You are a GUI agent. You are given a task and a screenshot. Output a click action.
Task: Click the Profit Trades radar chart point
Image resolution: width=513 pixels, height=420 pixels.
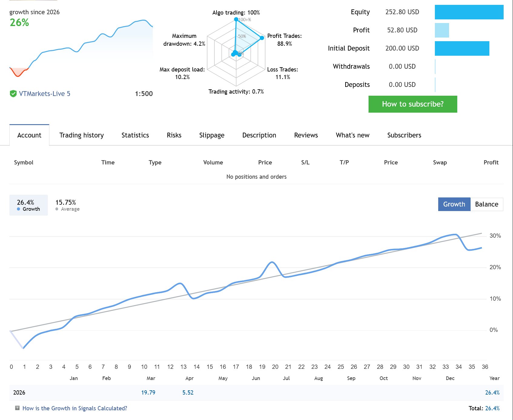click(x=262, y=38)
